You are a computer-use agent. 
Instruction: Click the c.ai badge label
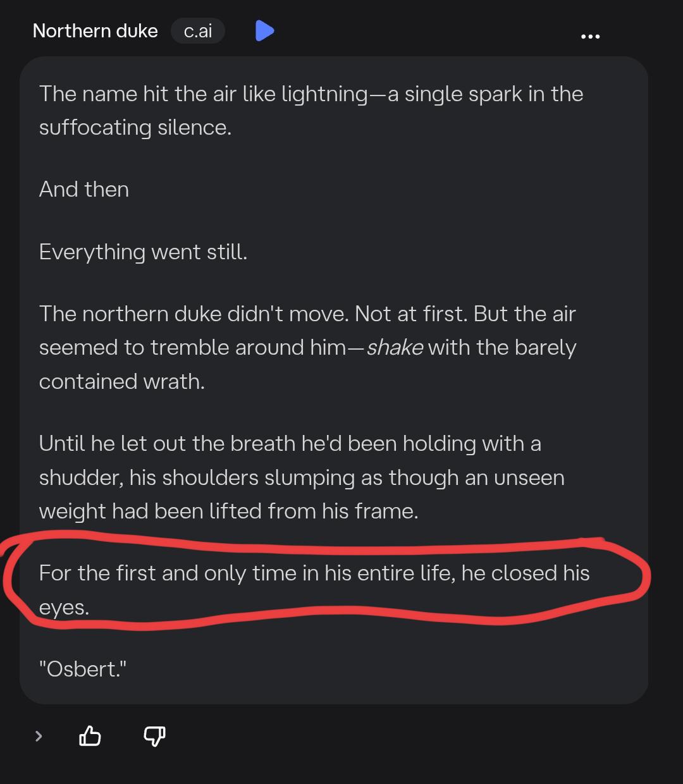197,31
